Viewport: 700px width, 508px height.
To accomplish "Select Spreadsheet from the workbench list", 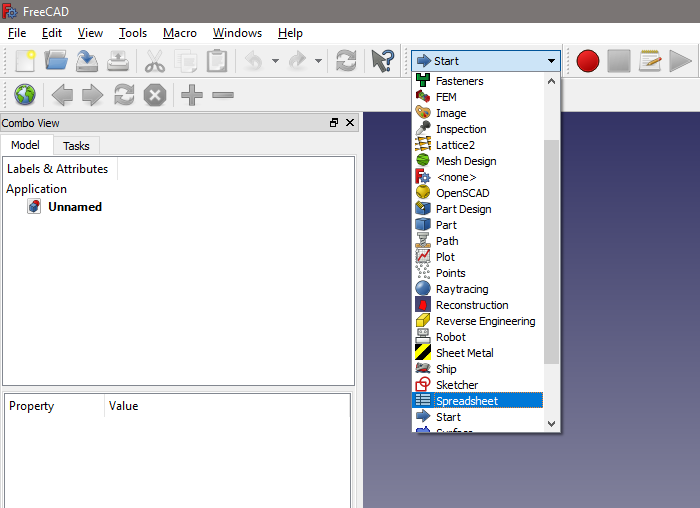I will 480,401.
